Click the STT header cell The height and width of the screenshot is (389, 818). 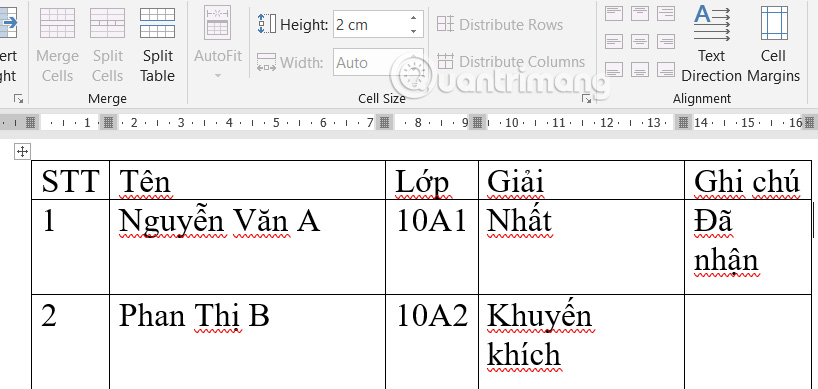70,180
